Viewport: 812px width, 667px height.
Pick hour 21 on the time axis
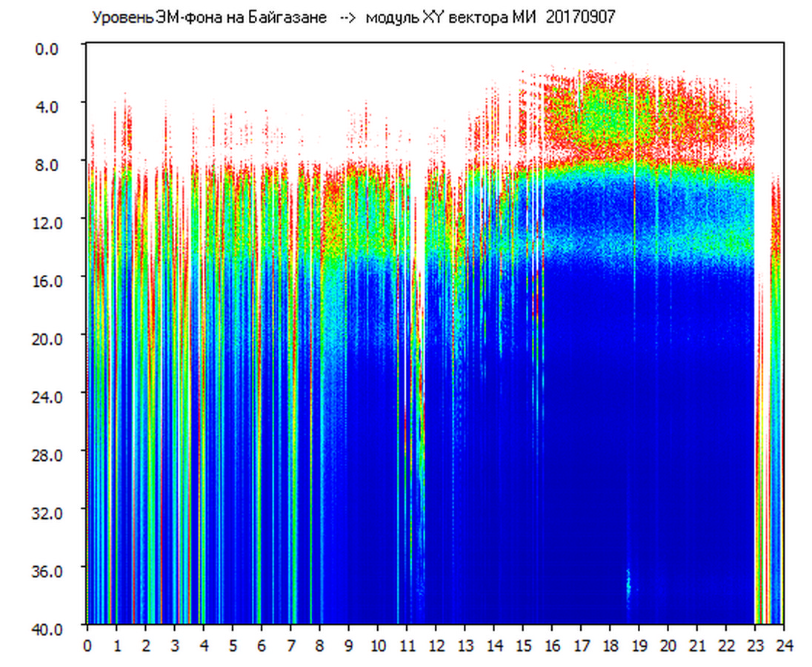point(697,646)
